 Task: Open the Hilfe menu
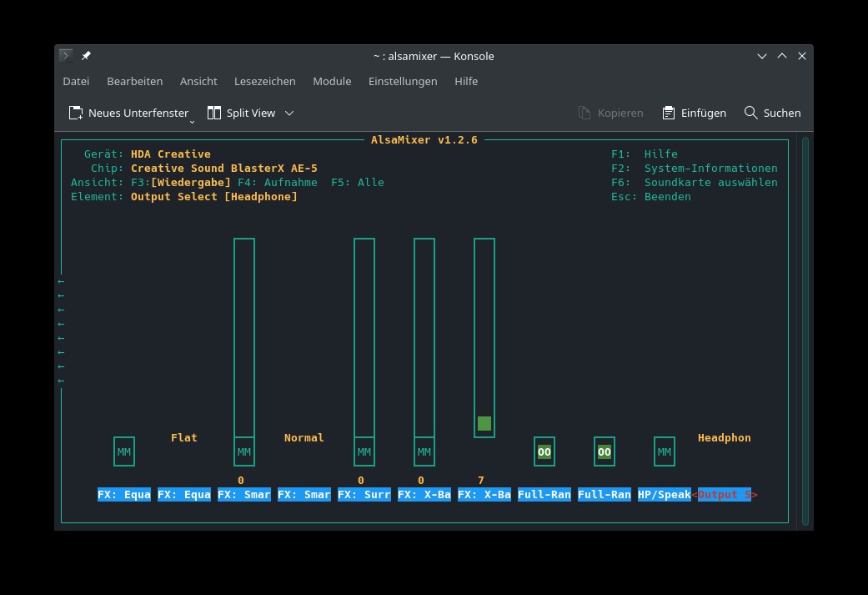[x=466, y=82]
